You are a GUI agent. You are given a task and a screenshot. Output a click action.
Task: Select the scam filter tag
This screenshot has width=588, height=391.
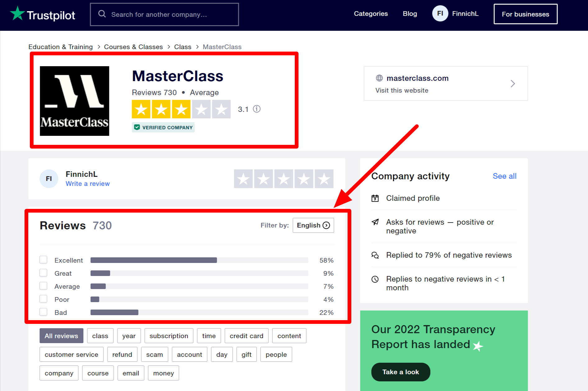[x=155, y=354]
